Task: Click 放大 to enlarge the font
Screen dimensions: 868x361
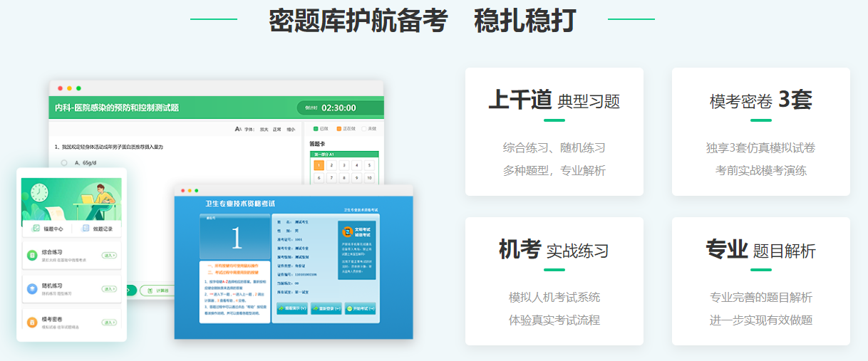Action: point(264,130)
